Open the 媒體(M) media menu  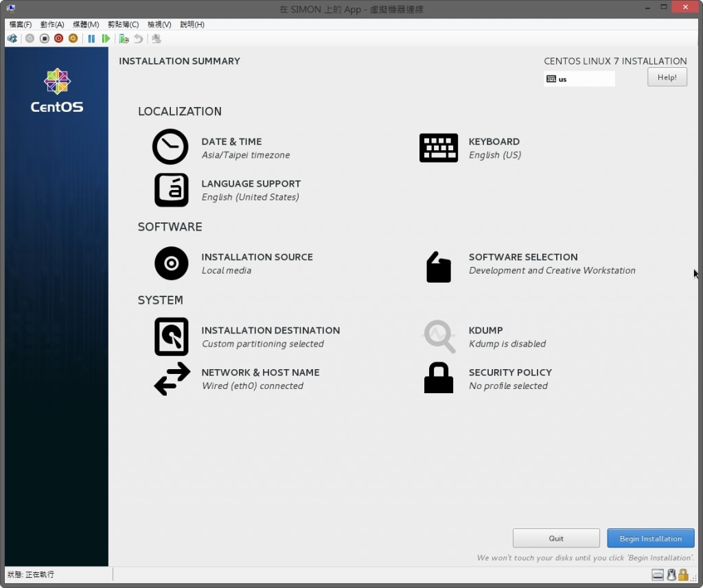(86, 24)
